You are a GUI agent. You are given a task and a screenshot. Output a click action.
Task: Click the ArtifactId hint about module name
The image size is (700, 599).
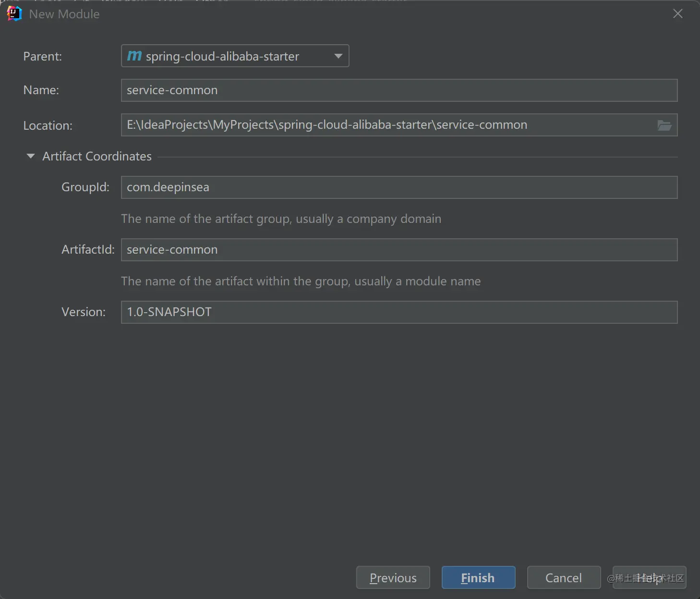tap(301, 281)
